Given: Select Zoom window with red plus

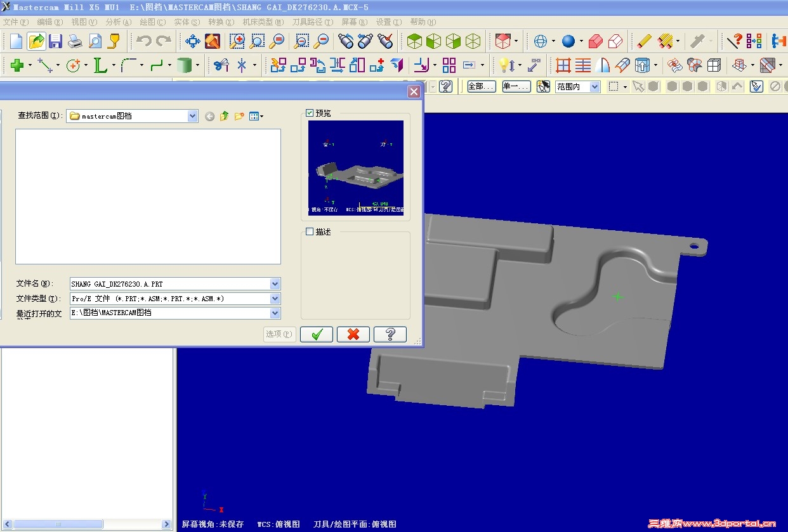Looking at the screenshot, I should coord(237,42).
